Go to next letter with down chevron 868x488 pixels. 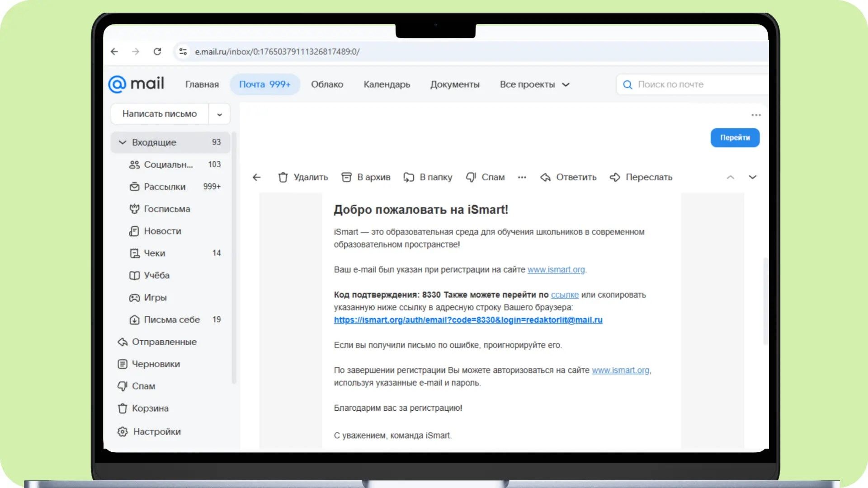tap(752, 177)
